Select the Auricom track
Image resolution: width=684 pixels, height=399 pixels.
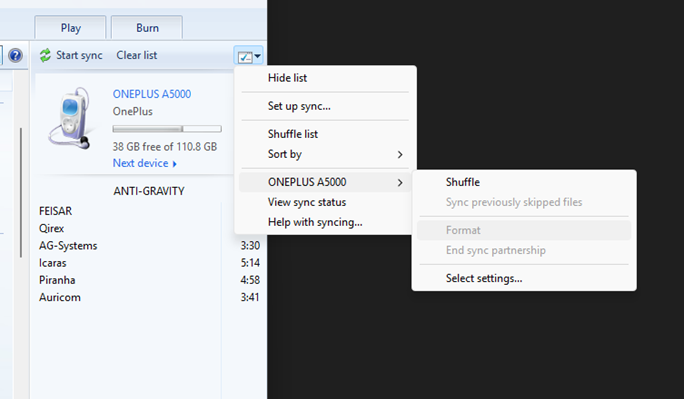(x=60, y=297)
